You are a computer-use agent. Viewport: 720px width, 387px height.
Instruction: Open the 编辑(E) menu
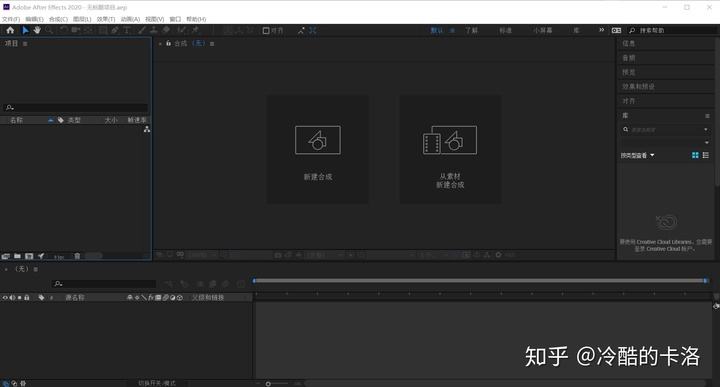click(x=34, y=19)
